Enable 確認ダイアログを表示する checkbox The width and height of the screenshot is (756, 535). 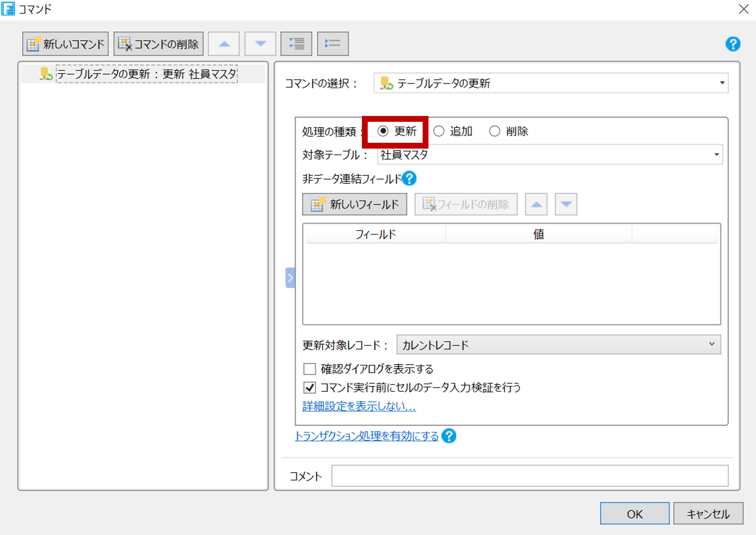(310, 369)
